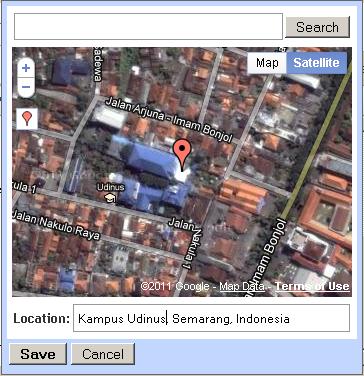
Task: Open the Terms of Use link
Action: (312, 286)
